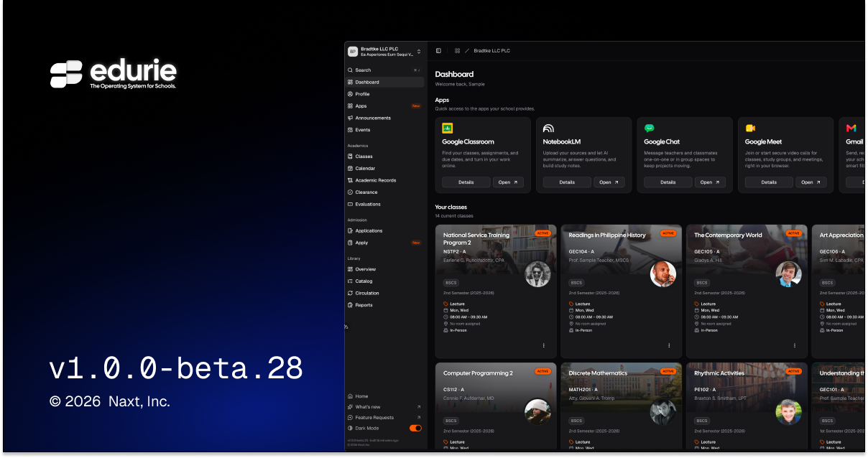Screen dimensions: 868x458
Task: Click the Art Appreciation class title
Action: pyautogui.click(x=841, y=235)
